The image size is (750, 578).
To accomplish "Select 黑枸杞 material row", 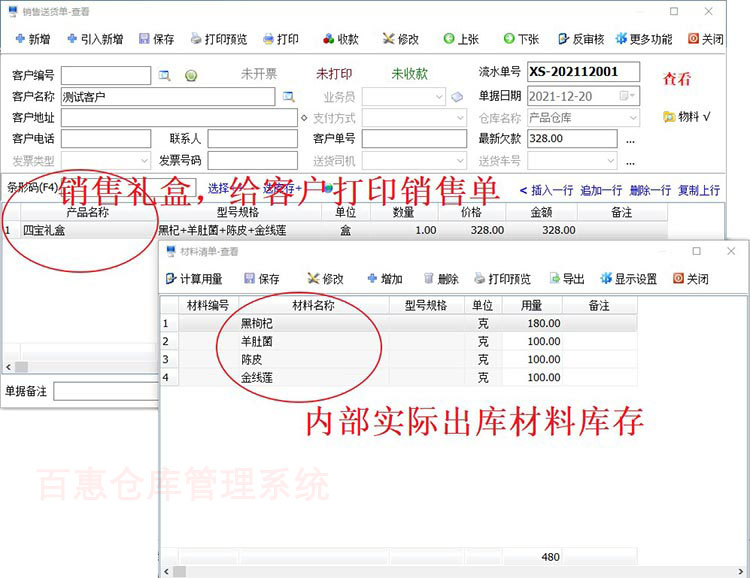I will tap(398, 323).
